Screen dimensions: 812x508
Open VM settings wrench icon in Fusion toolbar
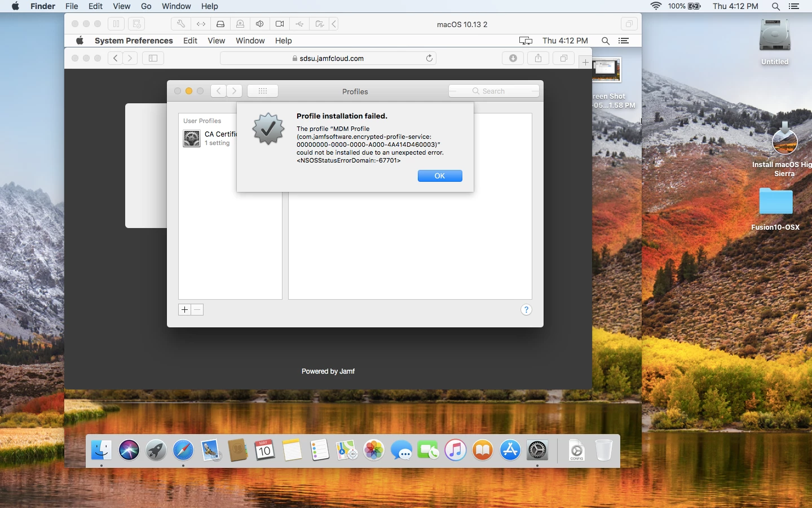tap(181, 24)
